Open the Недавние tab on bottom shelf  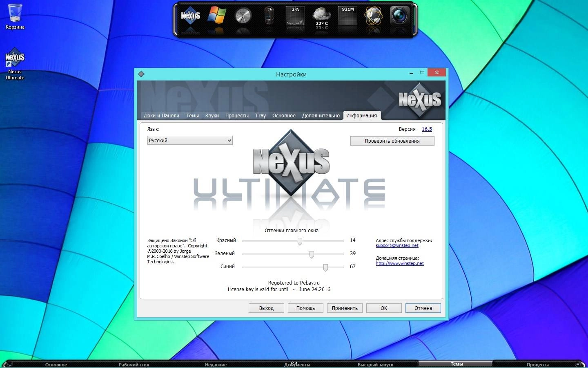click(x=216, y=364)
